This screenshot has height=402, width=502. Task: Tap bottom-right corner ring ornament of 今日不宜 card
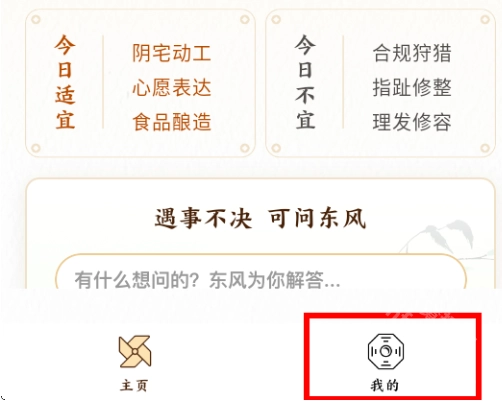coord(485,148)
